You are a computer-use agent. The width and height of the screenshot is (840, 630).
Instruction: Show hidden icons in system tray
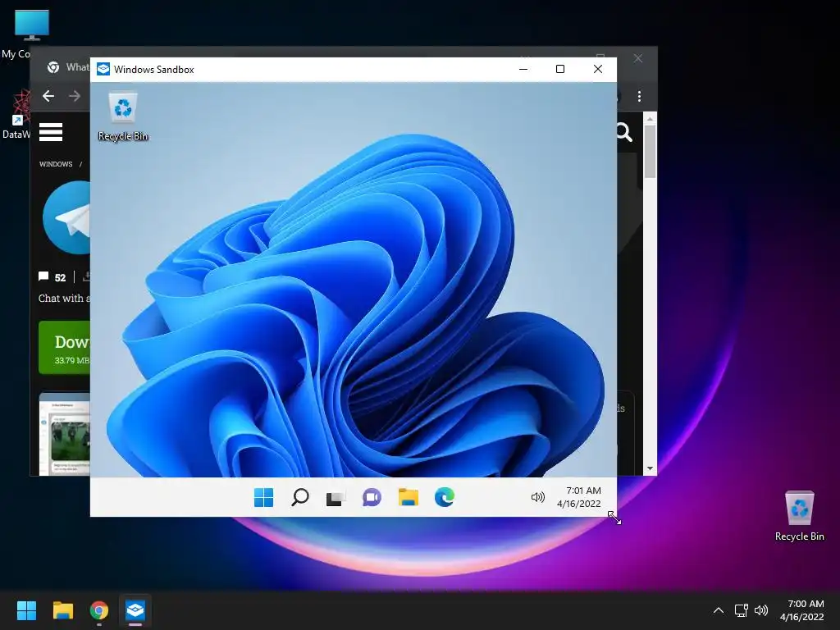click(x=719, y=610)
